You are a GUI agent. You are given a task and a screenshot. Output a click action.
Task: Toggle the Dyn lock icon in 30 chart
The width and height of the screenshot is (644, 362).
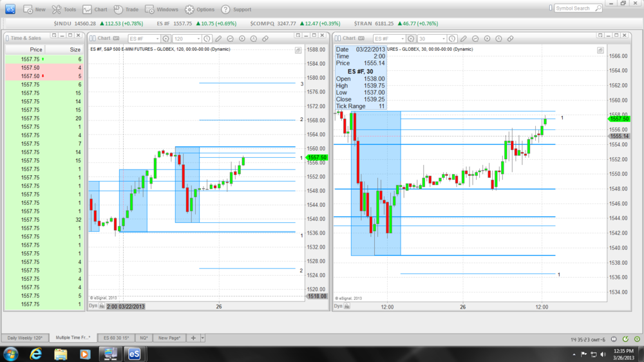pyautogui.click(x=347, y=306)
